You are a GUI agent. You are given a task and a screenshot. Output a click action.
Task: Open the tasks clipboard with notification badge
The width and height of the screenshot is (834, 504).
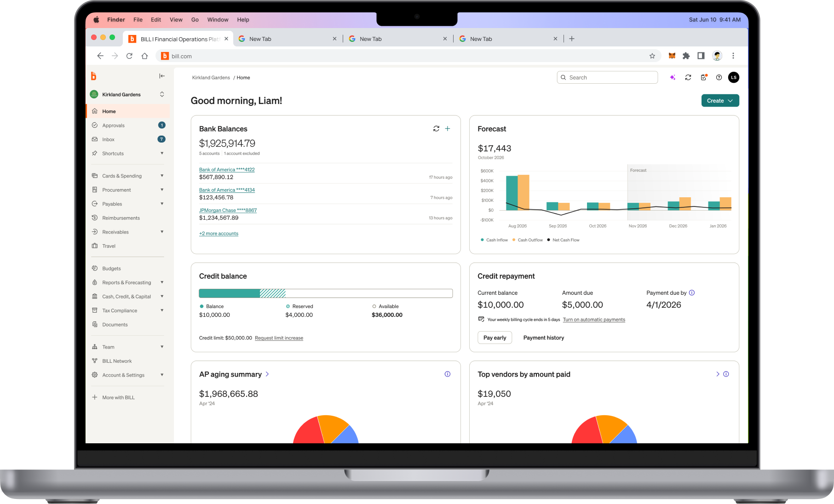[703, 77]
